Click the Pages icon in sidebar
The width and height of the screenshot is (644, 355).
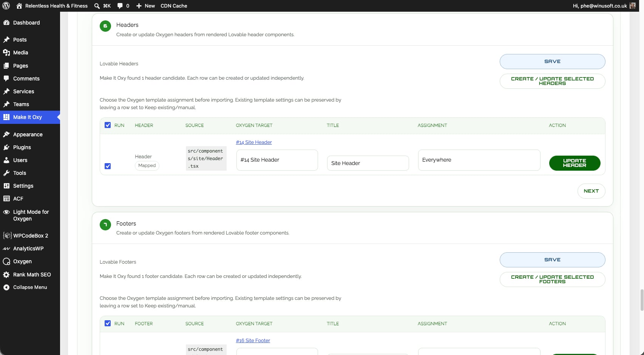[6, 66]
